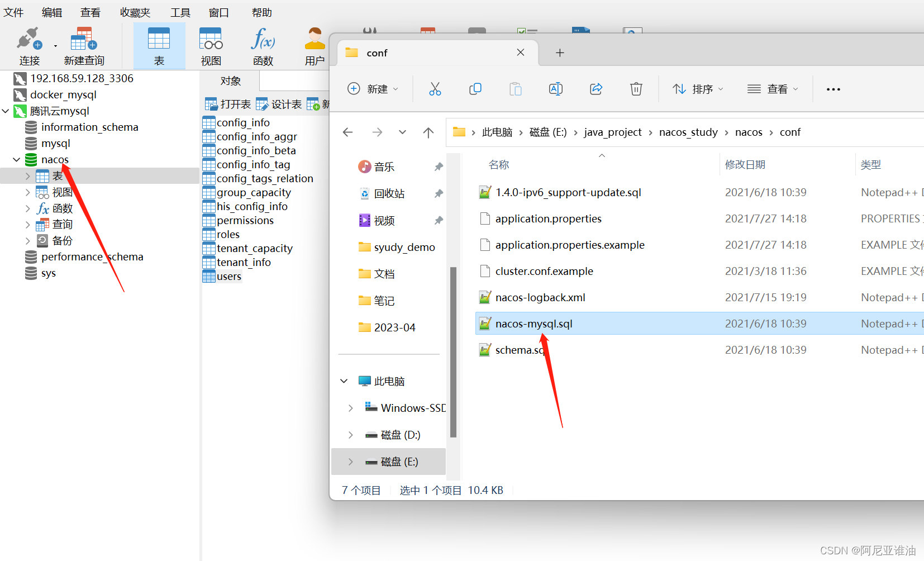The image size is (924, 561).
Task: Select the 192.168.59.128_3306 connection
Action: coord(82,78)
